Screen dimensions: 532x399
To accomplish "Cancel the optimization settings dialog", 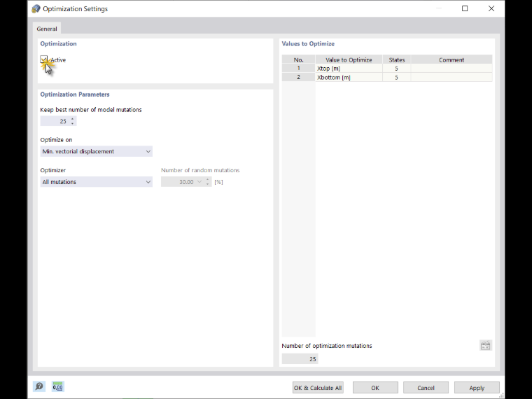I will click(426, 388).
